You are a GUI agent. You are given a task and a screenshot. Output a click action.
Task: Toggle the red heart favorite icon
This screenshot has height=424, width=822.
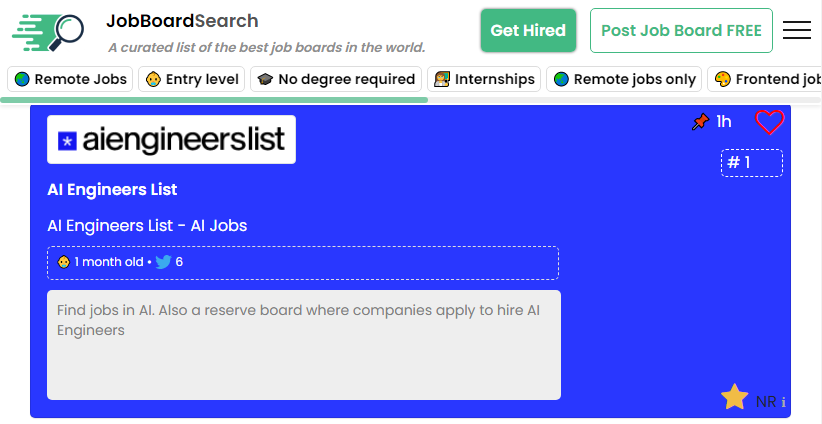tap(769, 122)
